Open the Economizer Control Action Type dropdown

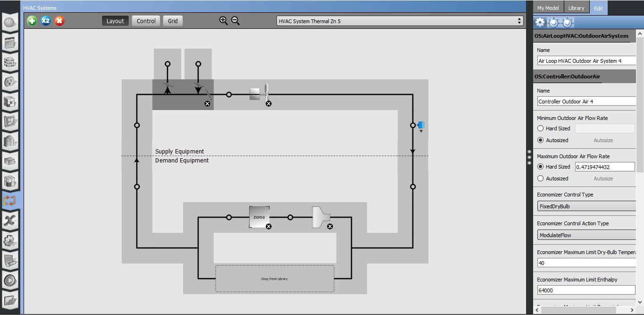click(x=586, y=235)
